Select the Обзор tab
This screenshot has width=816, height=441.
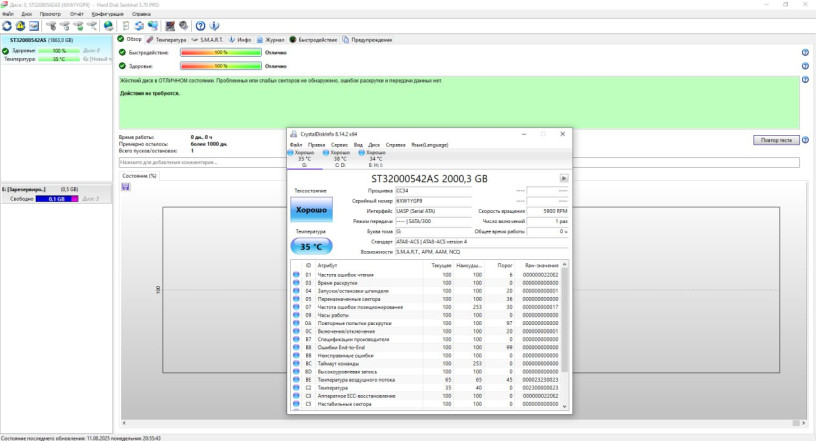click(x=130, y=39)
